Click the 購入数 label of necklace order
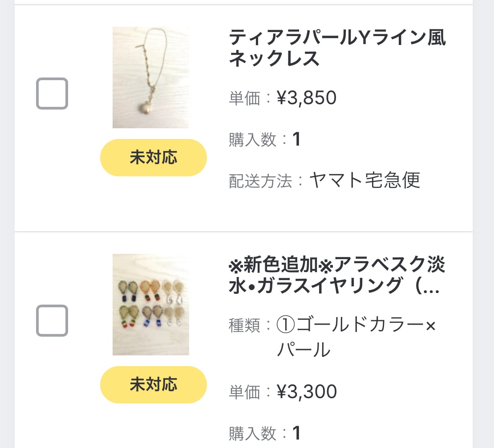 (x=252, y=140)
